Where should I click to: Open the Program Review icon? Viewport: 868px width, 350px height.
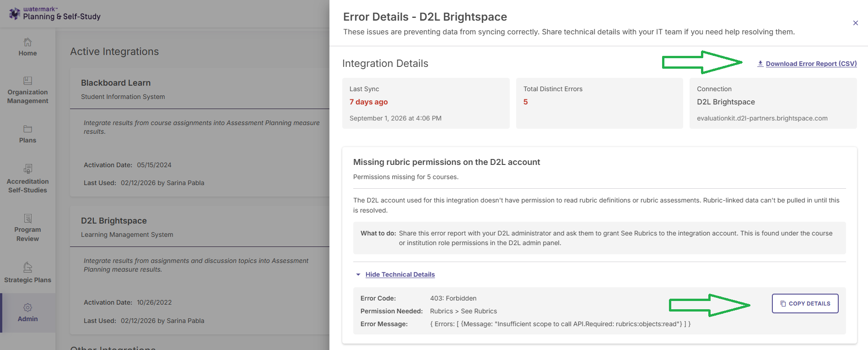(x=27, y=218)
